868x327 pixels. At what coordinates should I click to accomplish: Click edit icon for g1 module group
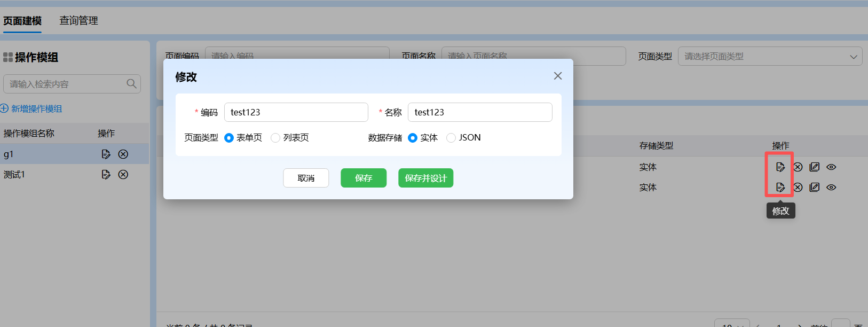106,154
